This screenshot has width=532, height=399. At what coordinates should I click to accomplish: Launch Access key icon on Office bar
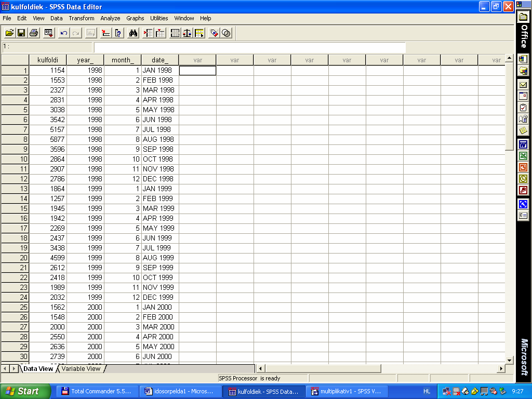(523, 190)
